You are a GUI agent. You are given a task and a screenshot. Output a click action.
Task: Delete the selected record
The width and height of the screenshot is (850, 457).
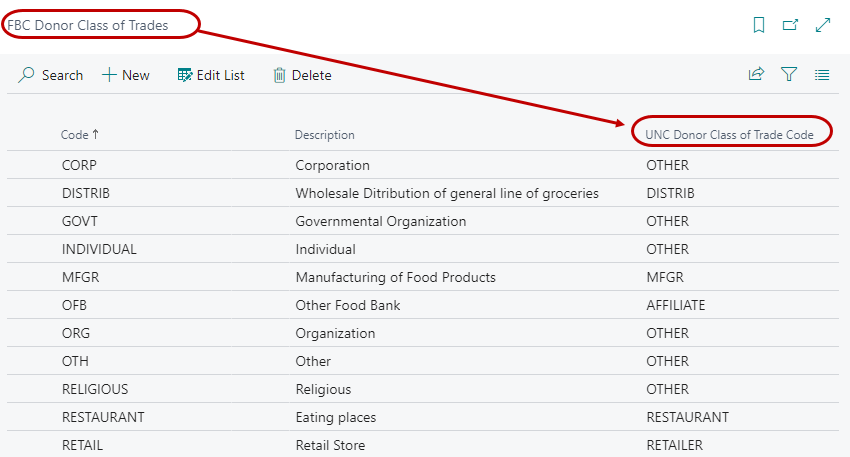[x=302, y=75]
